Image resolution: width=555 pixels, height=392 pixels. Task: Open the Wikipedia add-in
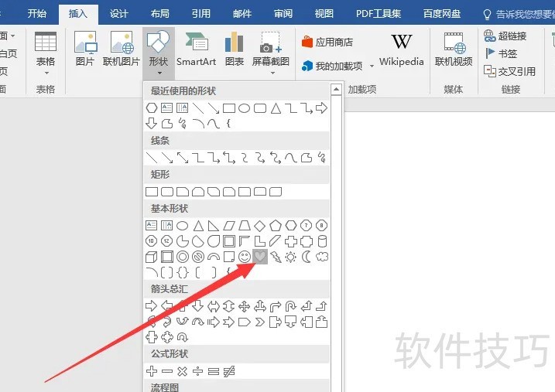click(402, 49)
